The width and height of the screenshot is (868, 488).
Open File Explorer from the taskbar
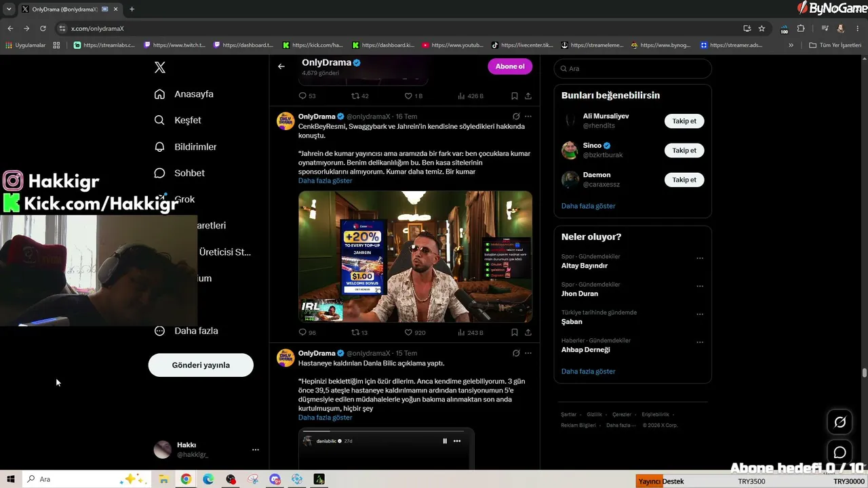163,479
